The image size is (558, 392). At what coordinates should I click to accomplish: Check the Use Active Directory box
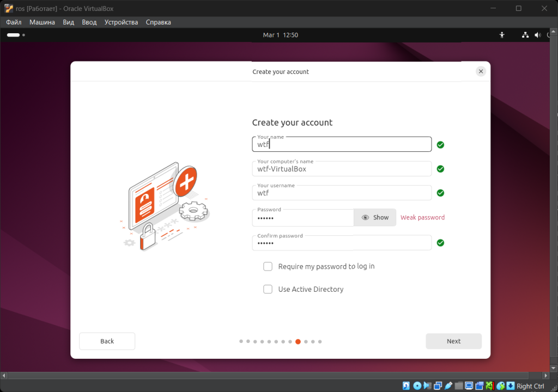pyautogui.click(x=268, y=289)
